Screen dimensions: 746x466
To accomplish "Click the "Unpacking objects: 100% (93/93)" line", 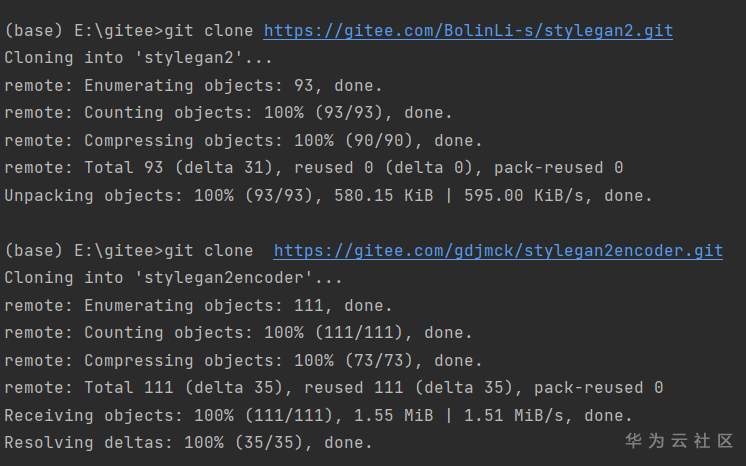I will point(328,195).
